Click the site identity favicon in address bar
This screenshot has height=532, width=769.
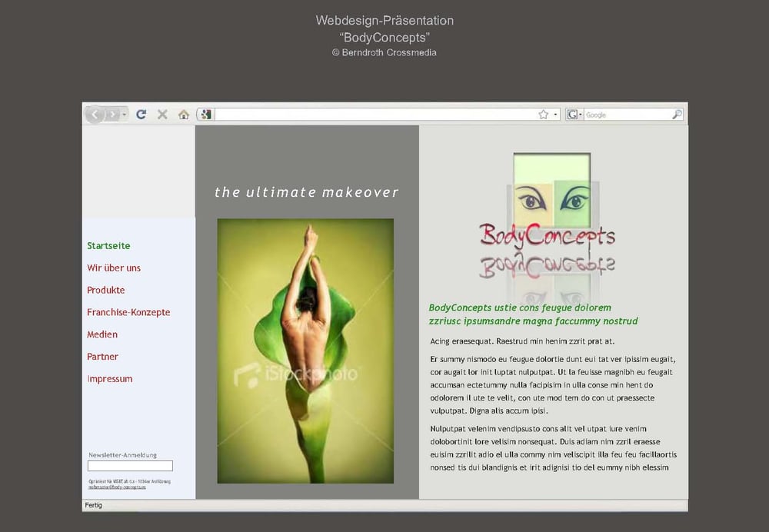206,115
